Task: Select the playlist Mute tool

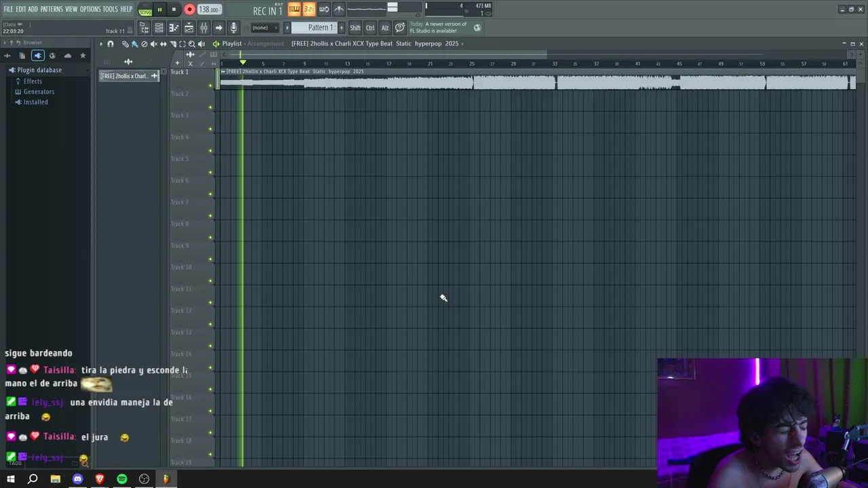Action: [153, 44]
